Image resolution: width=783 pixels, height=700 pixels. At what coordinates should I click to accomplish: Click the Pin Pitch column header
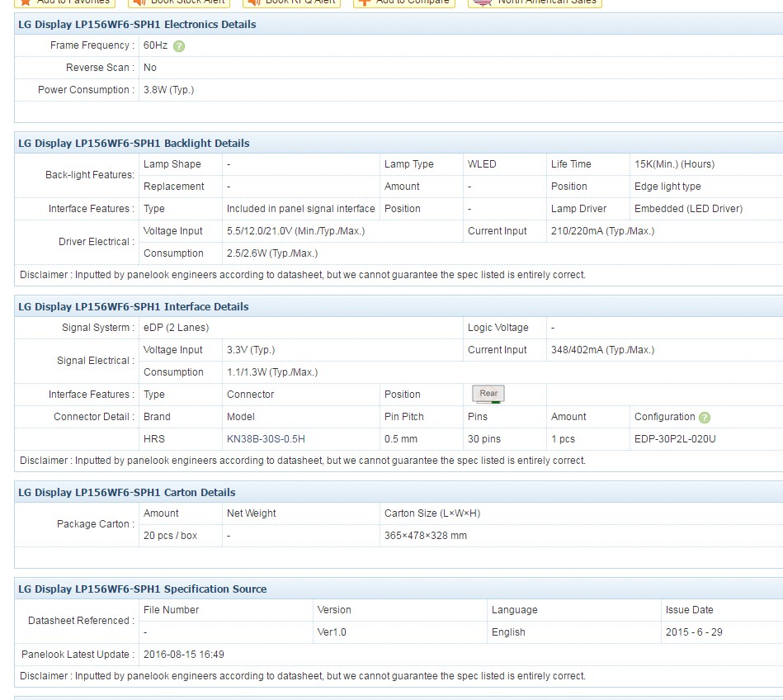pos(403,417)
